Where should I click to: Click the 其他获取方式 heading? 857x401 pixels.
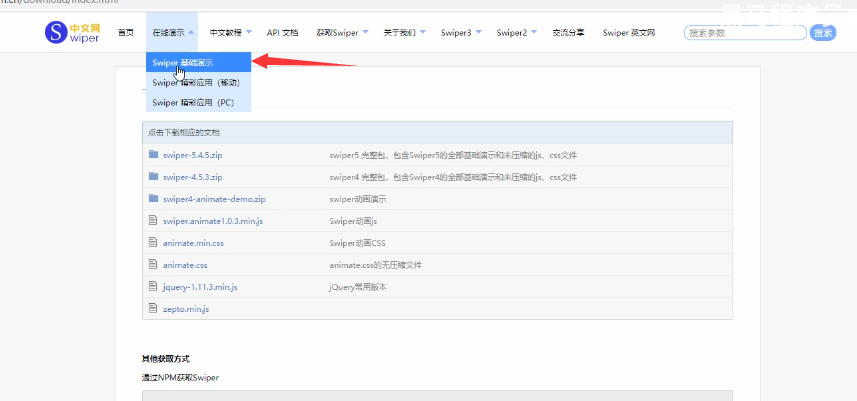click(x=166, y=358)
